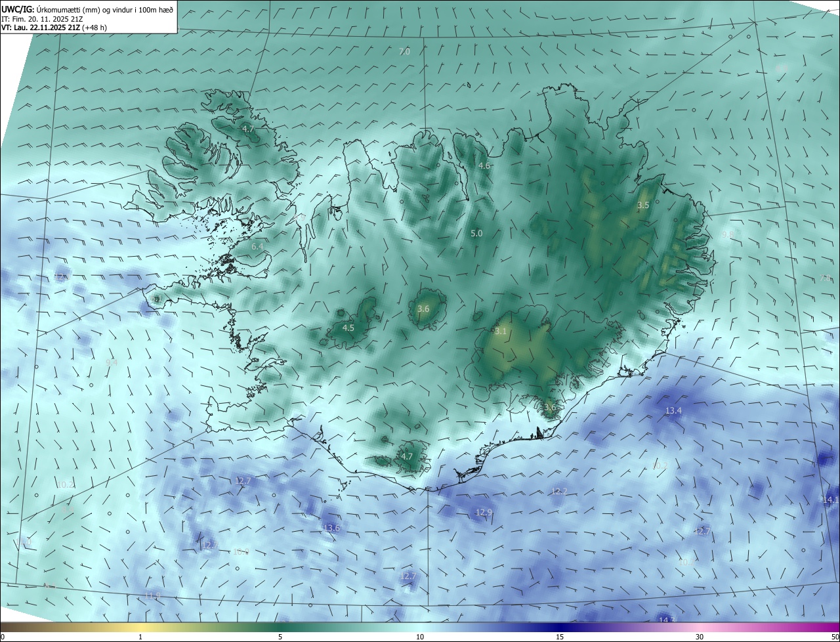The width and height of the screenshot is (840, 642).
Task: Click the 7.0 value north of Iceland
Action: click(404, 51)
